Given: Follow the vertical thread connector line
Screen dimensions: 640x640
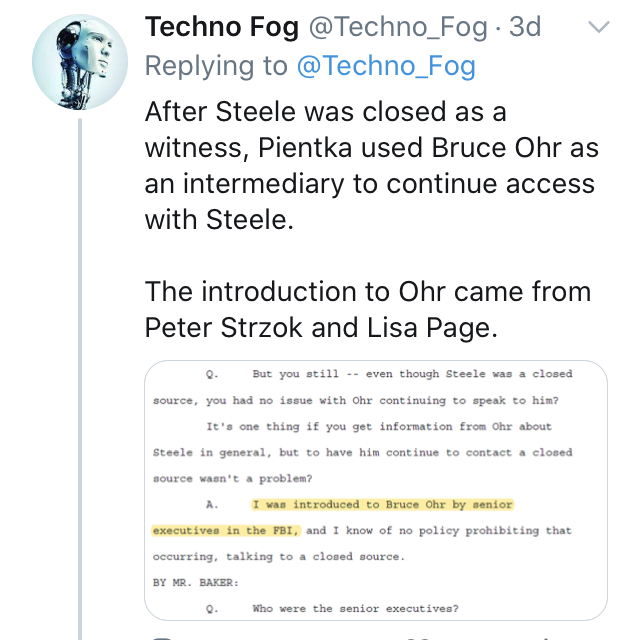Looking at the screenshot, I should tap(80, 379).
